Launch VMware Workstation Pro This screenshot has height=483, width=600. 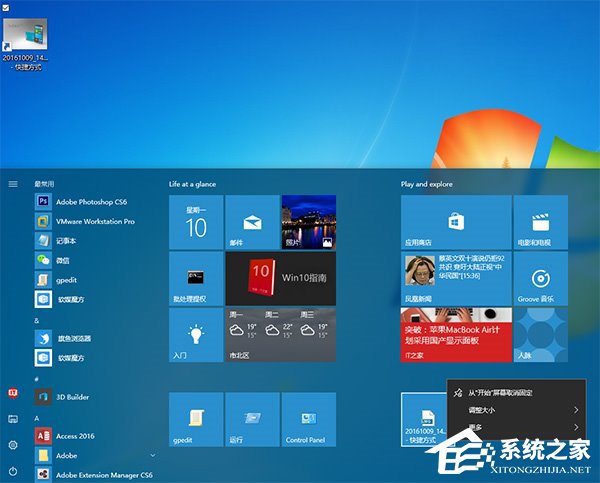point(95,221)
